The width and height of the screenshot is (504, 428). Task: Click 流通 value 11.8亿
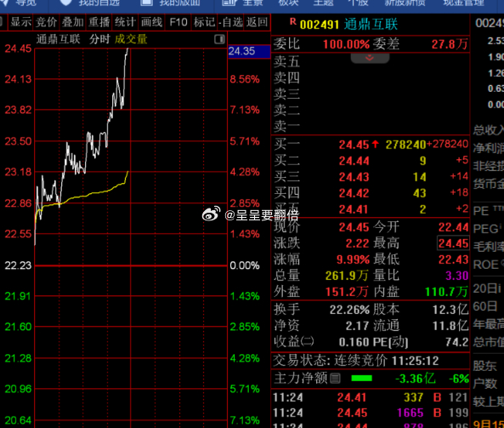pyautogui.click(x=450, y=326)
